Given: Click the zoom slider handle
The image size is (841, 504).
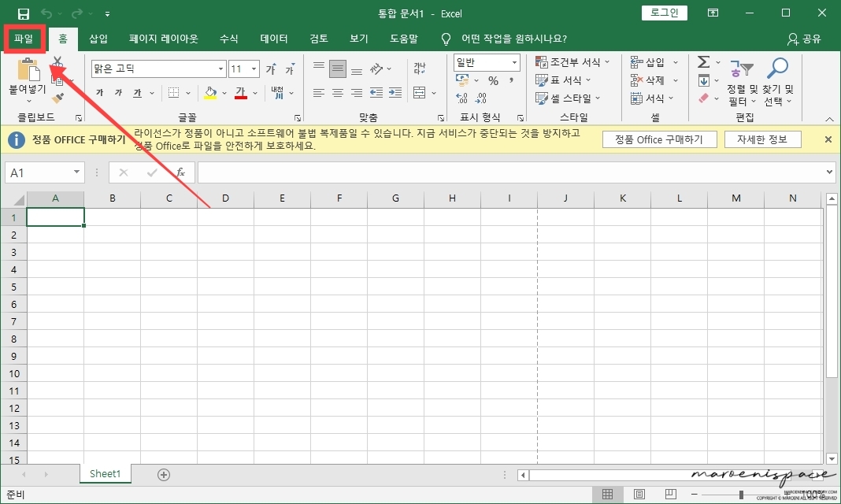Looking at the screenshot, I should click(x=741, y=495).
